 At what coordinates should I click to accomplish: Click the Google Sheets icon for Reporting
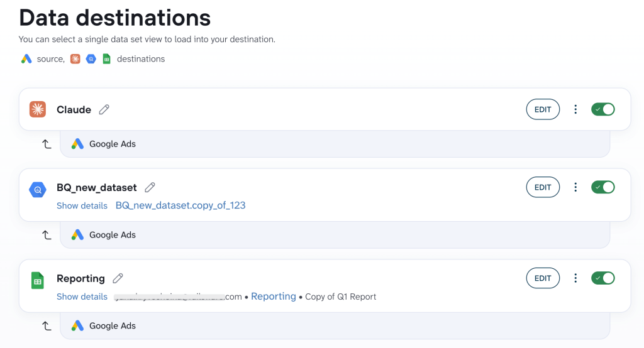tap(37, 281)
